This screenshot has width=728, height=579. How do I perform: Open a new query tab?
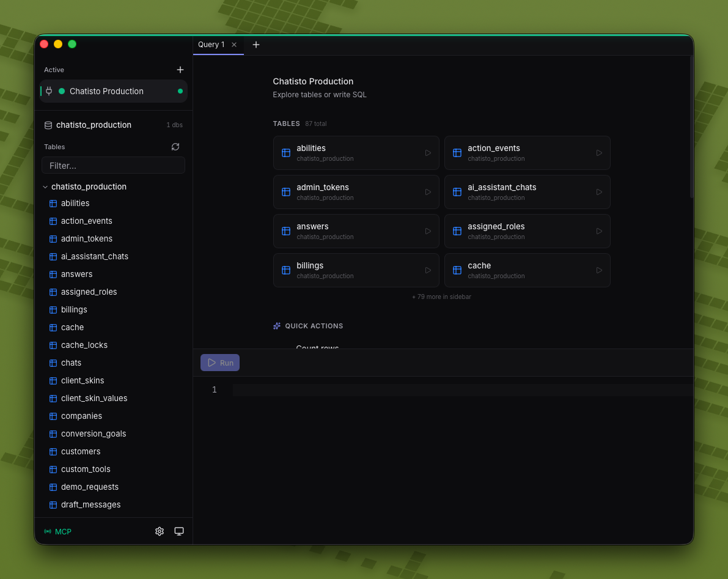click(x=256, y=45)
